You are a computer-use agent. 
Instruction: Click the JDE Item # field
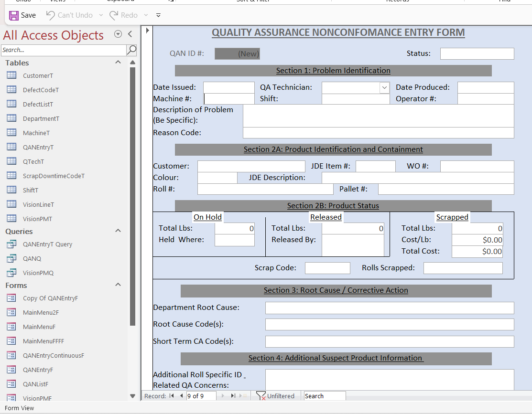click(x=375, y=166)
